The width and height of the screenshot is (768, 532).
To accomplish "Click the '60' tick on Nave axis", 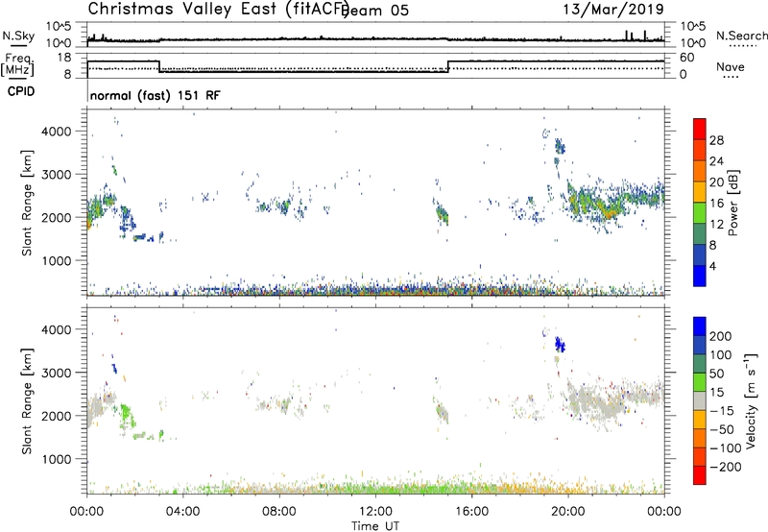I will (687, 58).
